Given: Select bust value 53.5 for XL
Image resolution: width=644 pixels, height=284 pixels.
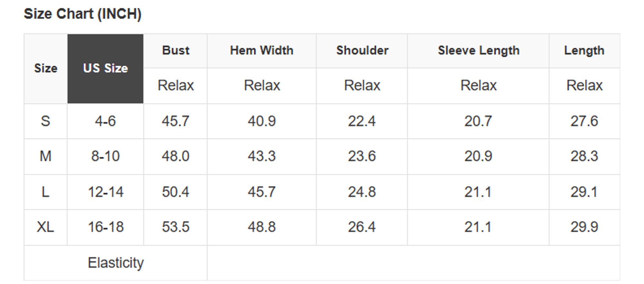Looking at the screenshot, I should (x=175, y=227).
